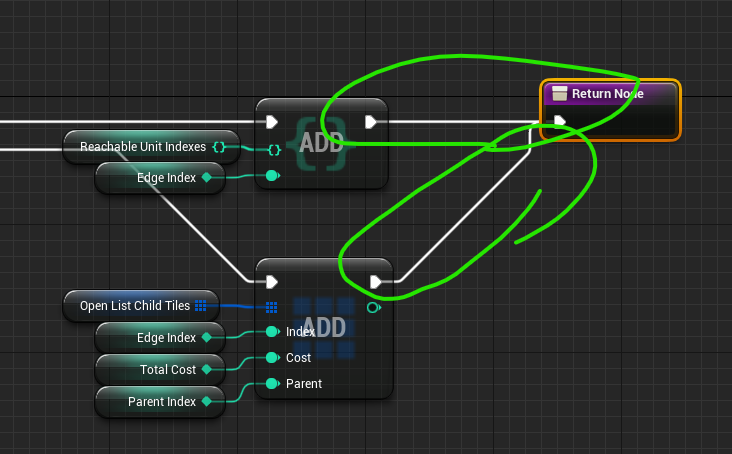732x454 pixels.
Task: Click the Cost input pin
Action: [273, 358]
